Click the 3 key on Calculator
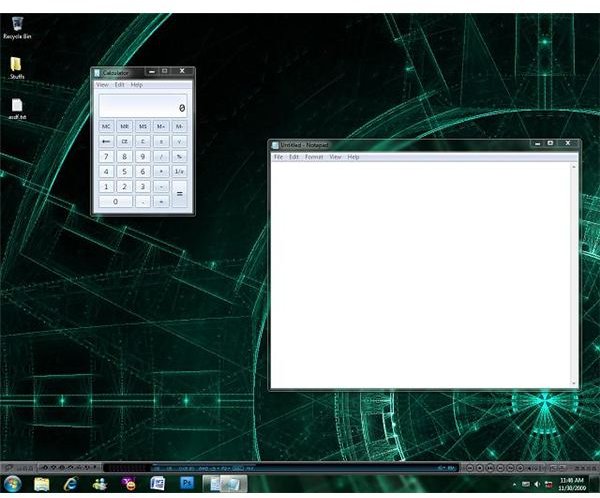The height and width of the screenshot is (498, 600). [x=143, y=187]
